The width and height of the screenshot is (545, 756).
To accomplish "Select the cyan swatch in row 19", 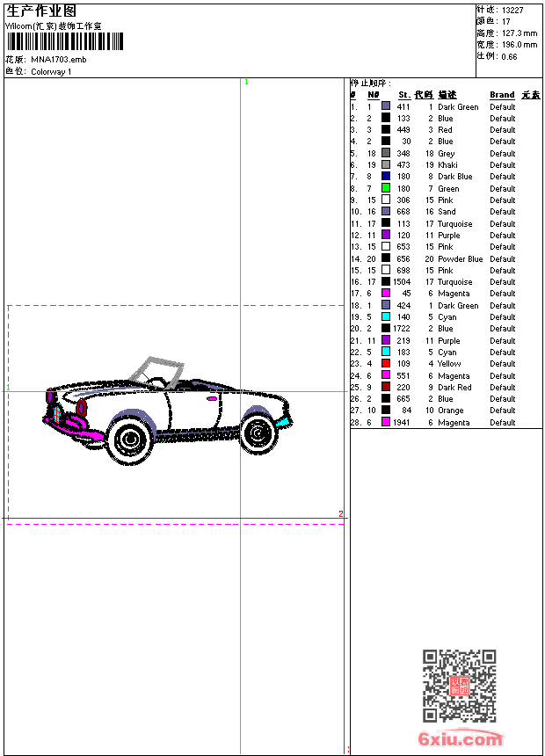I will (386, 317).
